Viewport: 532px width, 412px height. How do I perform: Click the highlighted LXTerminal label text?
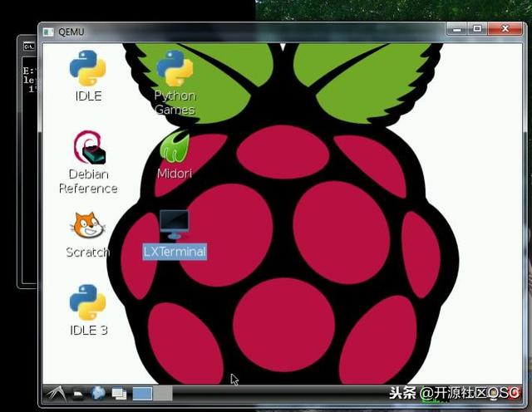175,252
